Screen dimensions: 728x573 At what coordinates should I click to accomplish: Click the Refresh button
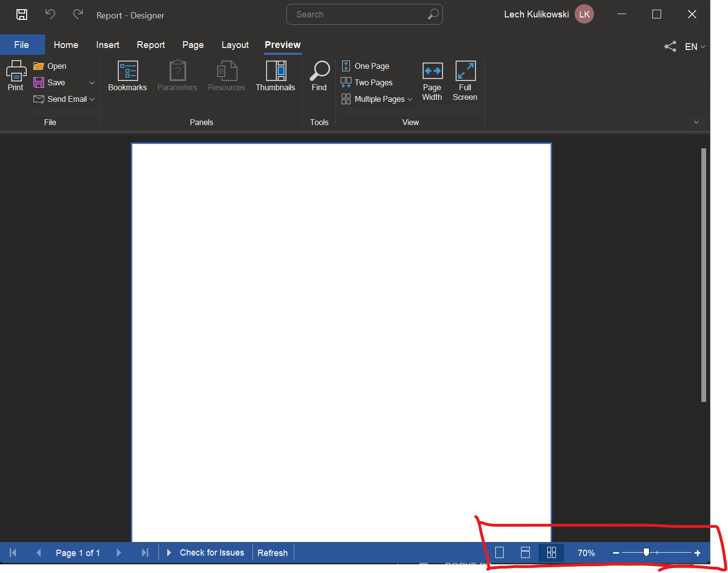pyautogui.click(x=272, y=553)
